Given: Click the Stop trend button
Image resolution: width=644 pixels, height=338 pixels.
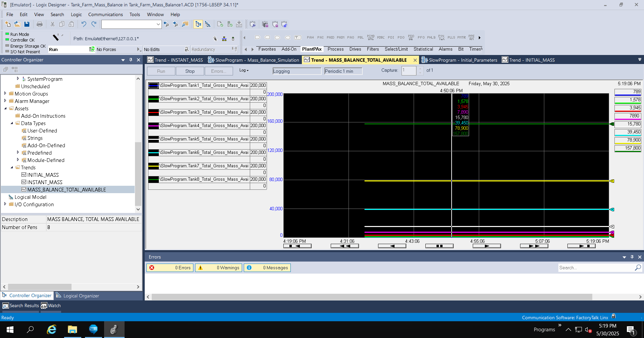Looking at the screenshot, I should point(190,71).
